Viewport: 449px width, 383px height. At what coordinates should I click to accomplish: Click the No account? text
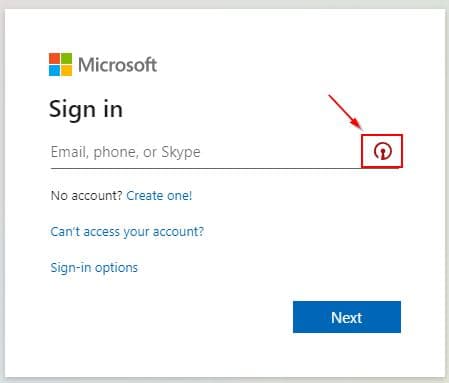coord(87,195)
